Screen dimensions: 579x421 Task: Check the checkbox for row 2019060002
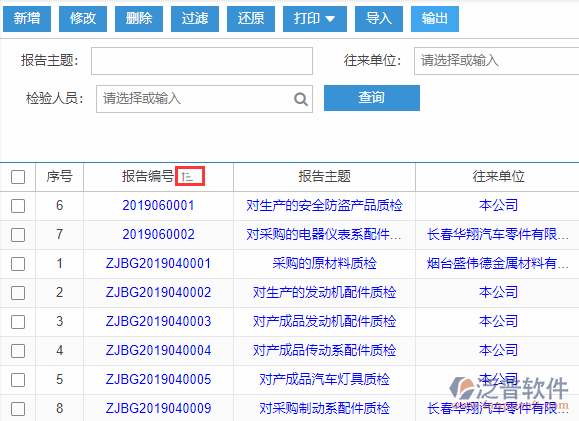click(18, 235)
